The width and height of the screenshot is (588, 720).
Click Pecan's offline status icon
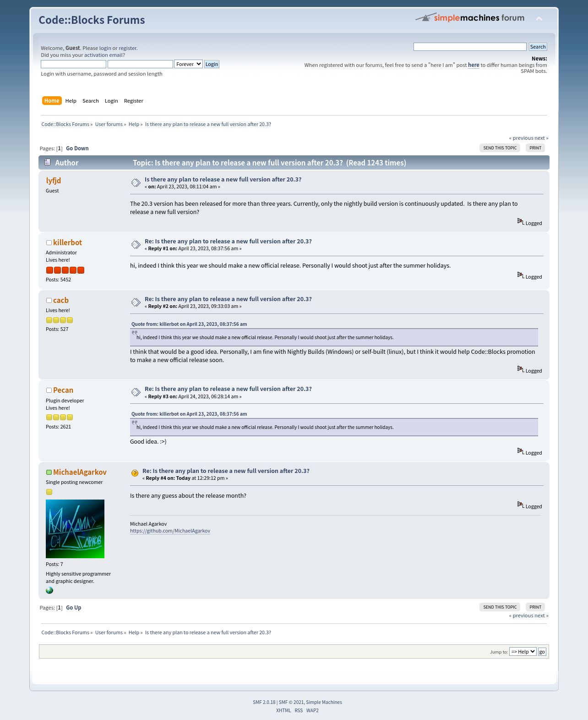(49, 390)
